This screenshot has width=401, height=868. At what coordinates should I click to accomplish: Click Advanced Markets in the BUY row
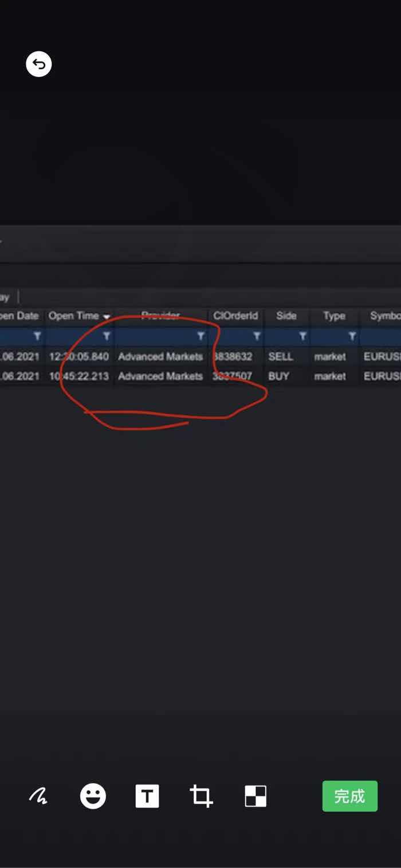(x=160, y=376)
